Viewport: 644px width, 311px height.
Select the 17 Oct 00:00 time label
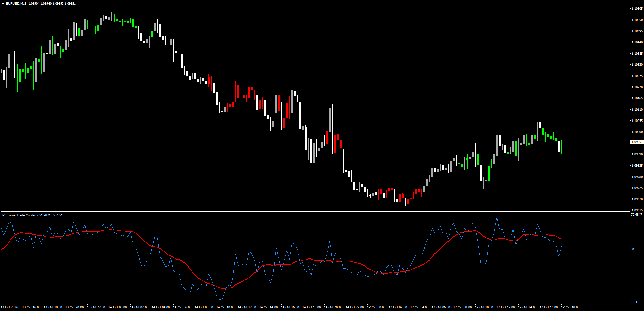point(376,307)
